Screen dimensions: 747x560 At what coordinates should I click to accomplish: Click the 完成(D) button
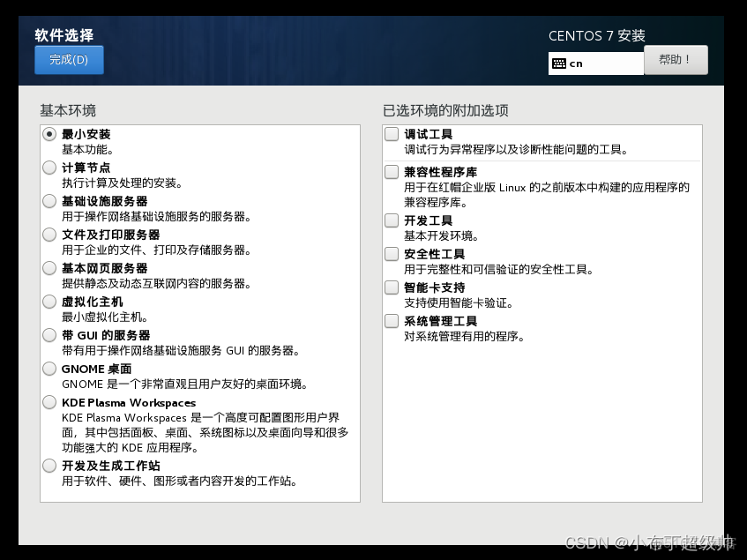click(x=69, y=60)
